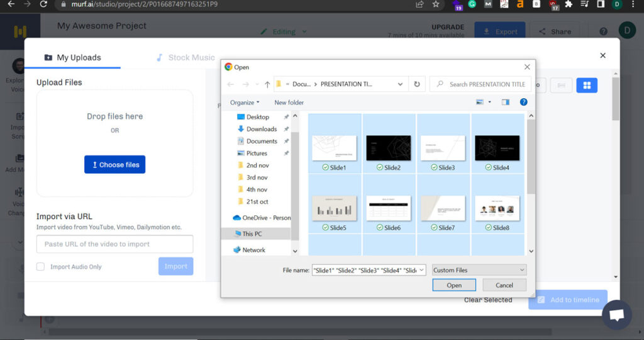Toggle the preview pane icon
Screen dimensions: 644x340
tap(505, 102)
